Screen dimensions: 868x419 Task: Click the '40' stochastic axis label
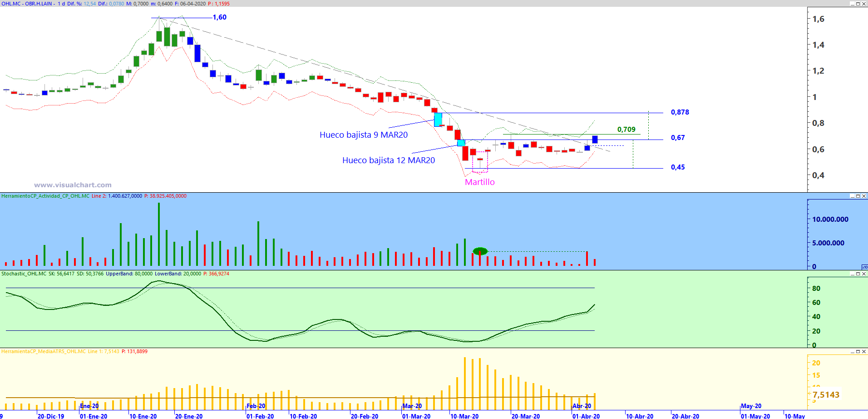coord(816,317)
